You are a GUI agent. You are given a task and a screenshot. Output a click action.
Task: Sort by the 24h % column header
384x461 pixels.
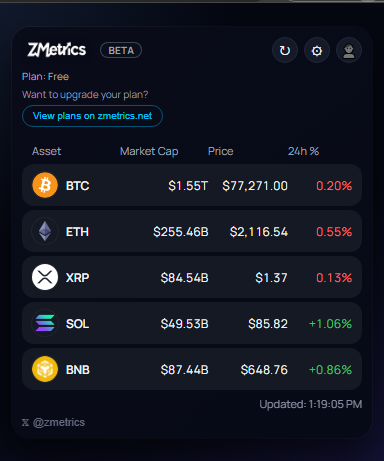pos(303,151)
